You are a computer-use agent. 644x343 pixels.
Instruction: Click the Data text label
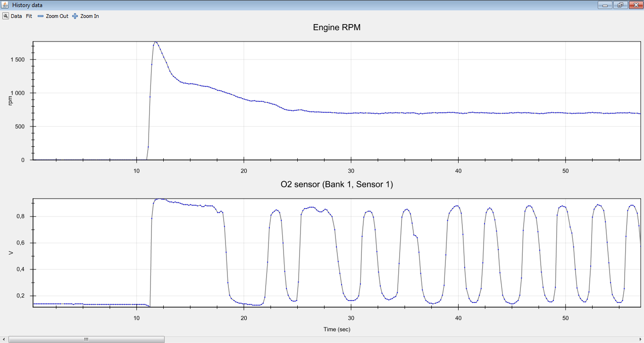(x=17, y=16)
